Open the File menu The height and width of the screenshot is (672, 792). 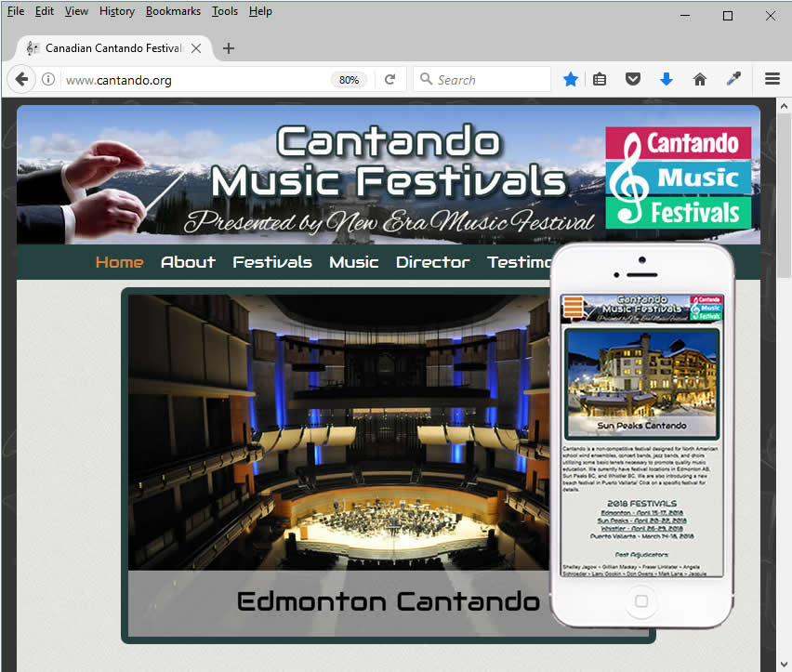tap(16, 11)
